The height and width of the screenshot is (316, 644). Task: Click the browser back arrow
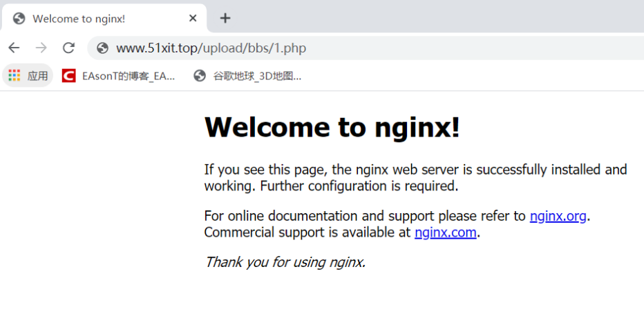(x=14, y=48)
